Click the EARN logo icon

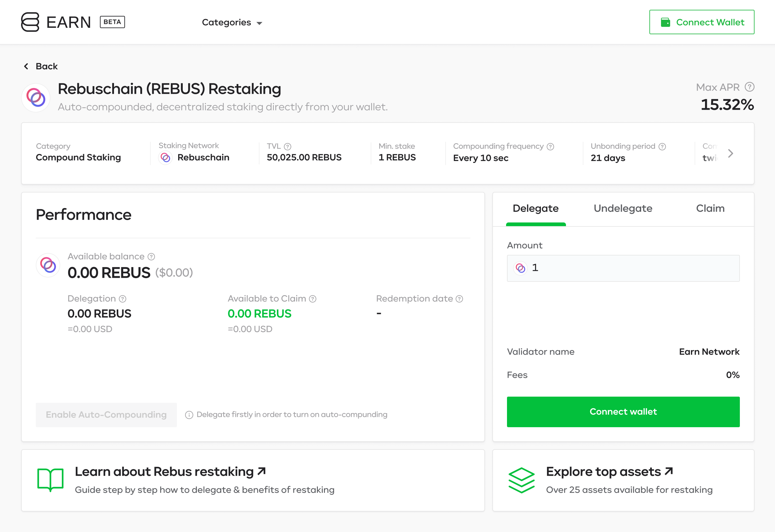pyautogui.click(x=30, y=22)
